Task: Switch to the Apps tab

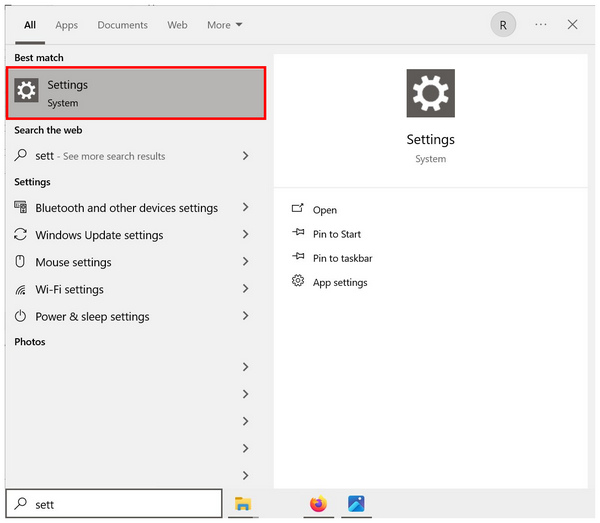Action: point(67,25)
